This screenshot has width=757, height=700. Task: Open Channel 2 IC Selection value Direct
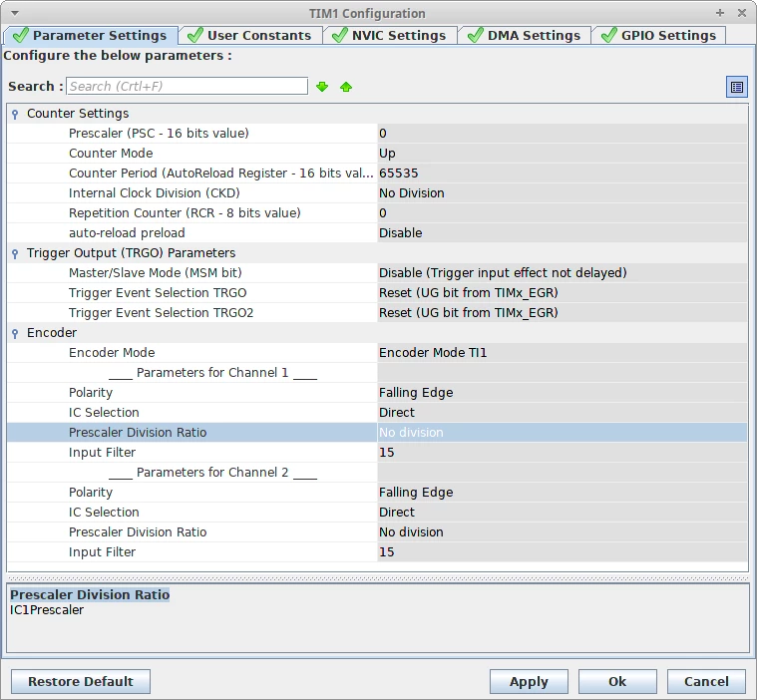[x=563, y=513]
